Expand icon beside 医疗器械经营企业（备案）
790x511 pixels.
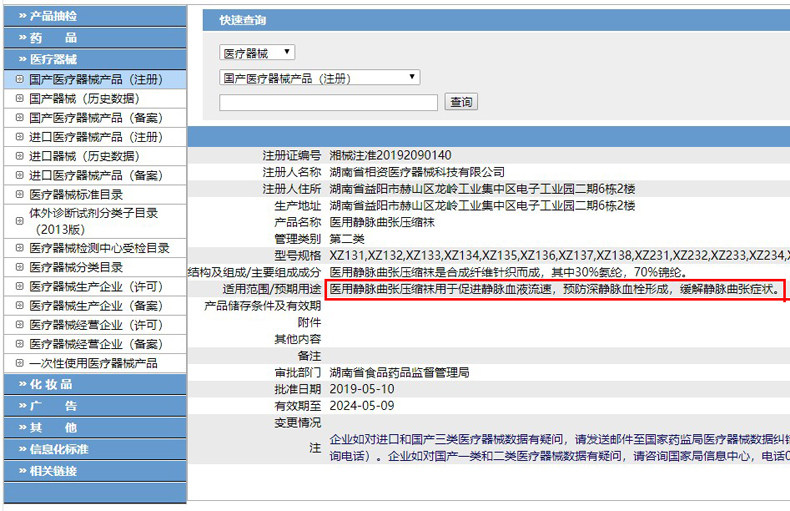coord(20,343)
